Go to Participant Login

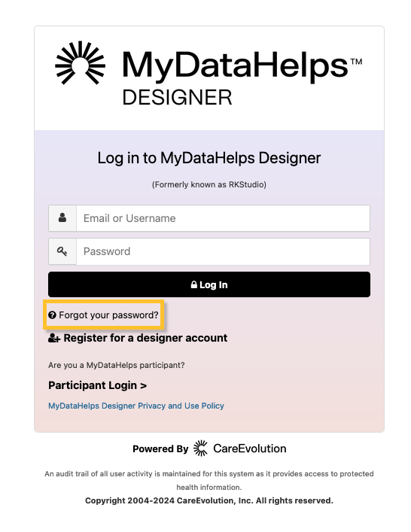coord(97,385)
